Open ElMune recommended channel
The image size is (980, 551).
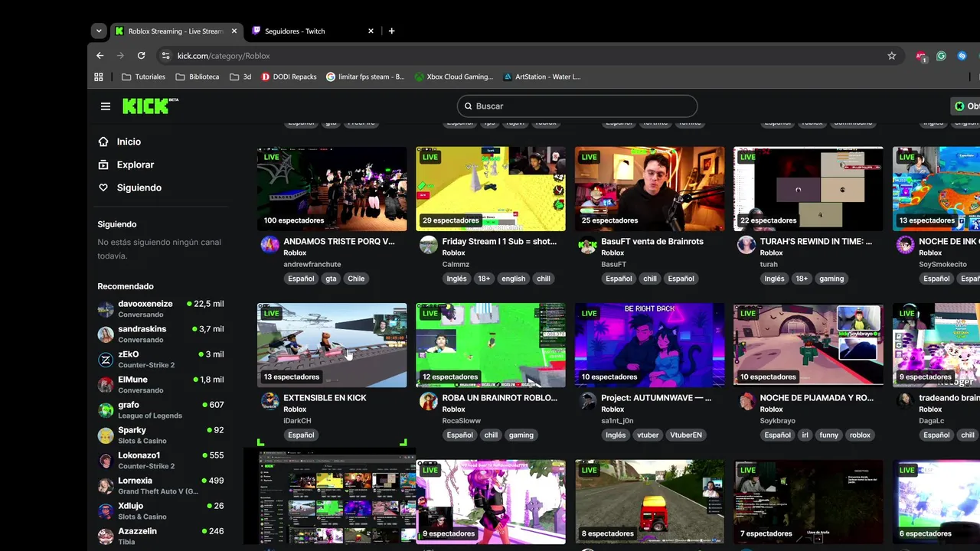(161, 384)
